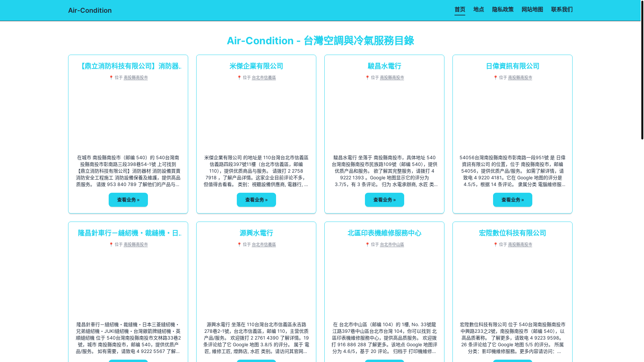Click 查看业务 button for 鼎立消防科技
The height and width of the screenshot is (362, 644).
(x=128, y=200)
